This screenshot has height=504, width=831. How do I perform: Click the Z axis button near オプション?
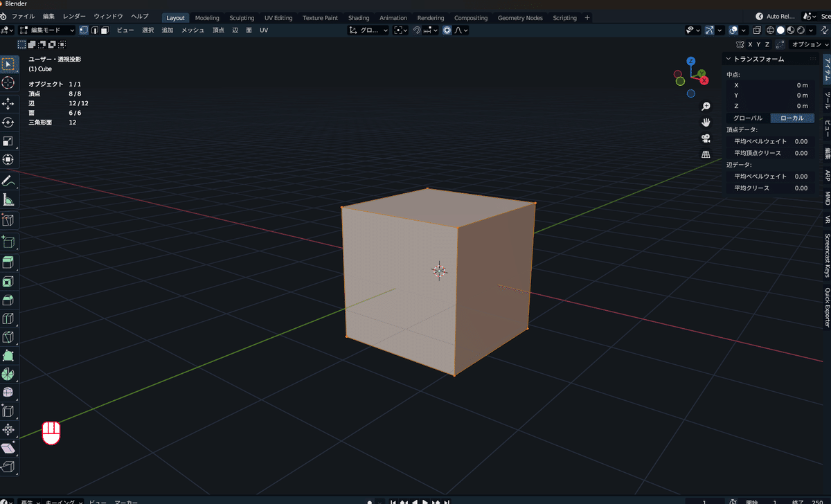pyautogui.click(x=767, y=44)
